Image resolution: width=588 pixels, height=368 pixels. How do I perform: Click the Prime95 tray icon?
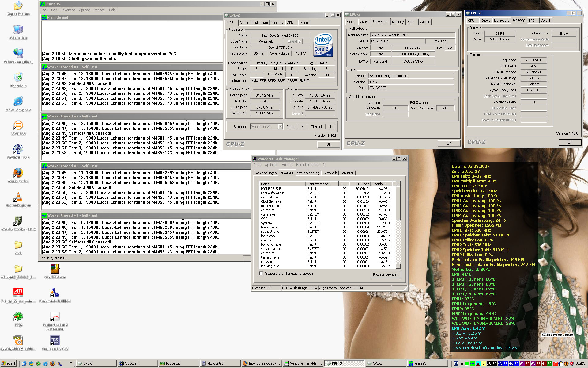click(x=472, y=364)
